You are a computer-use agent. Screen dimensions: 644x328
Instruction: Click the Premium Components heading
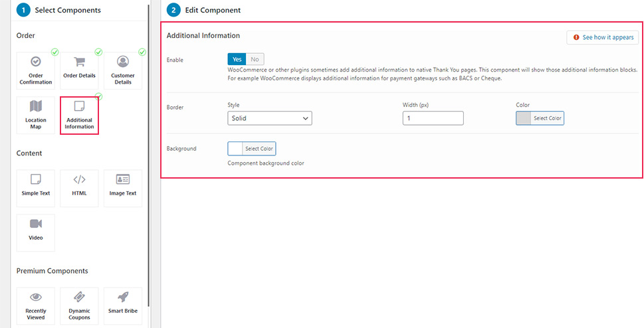52,271
